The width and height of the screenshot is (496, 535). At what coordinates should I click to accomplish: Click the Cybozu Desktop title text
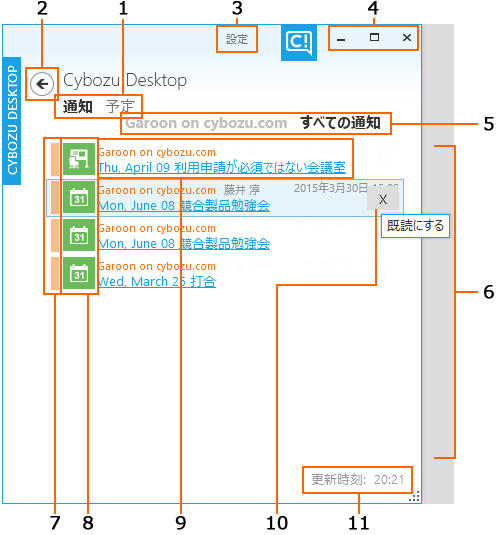click(x=125, y=81)
